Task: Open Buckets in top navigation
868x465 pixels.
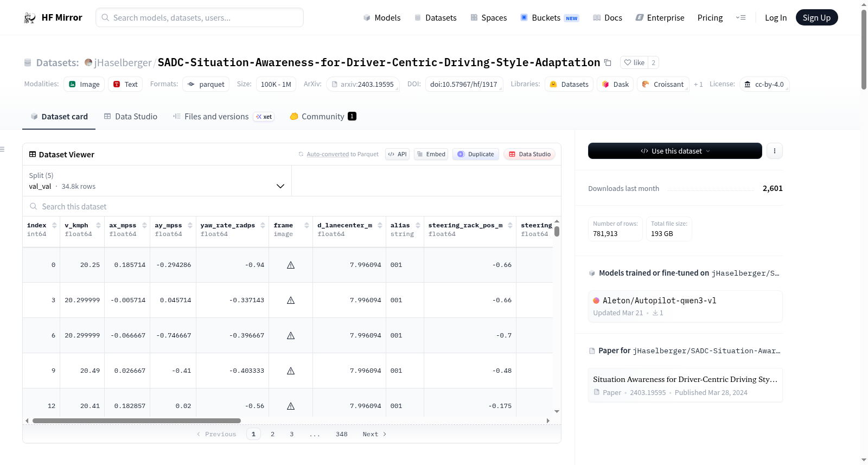Action: point(550,17)
